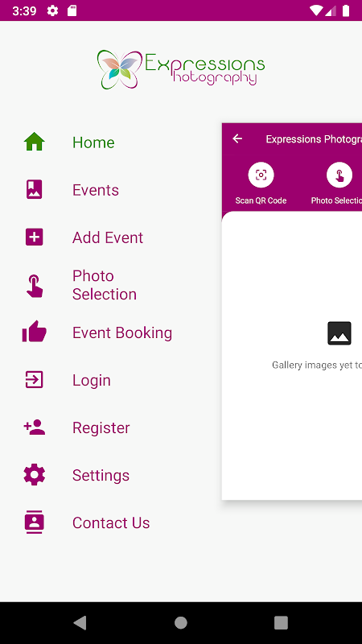Screen dimensions: 362x644
Task: Select the Home menu item
Action: (93, 142)
